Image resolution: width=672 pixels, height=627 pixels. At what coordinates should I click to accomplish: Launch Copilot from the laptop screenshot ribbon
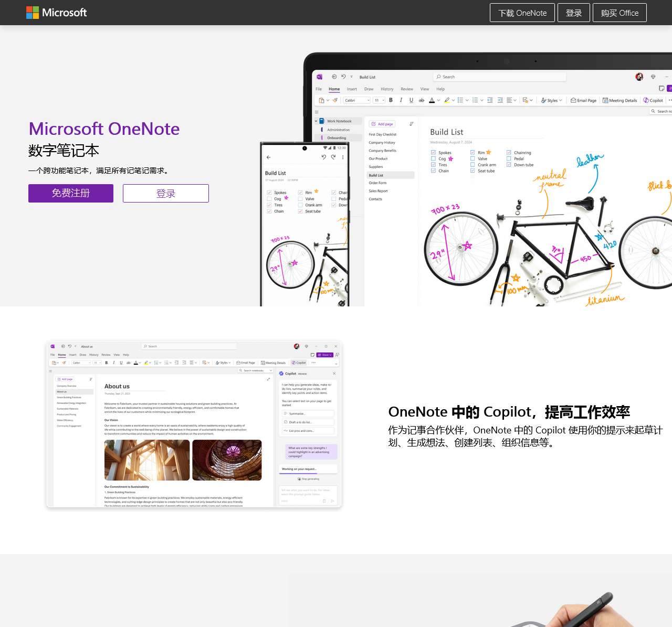point(653,100)
